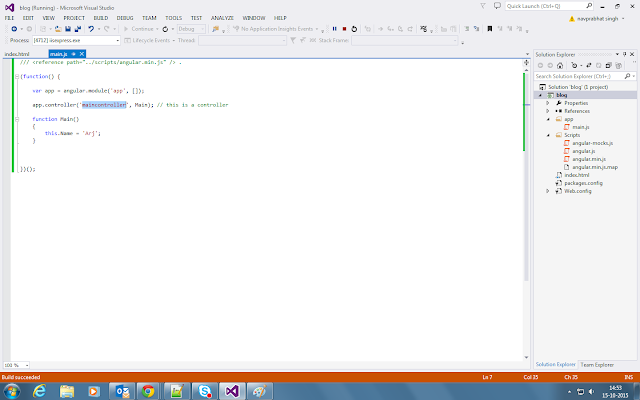Viewport: 640px width, 400px height.
Task: Close the main.js editor tab
Action: point(82,54)
